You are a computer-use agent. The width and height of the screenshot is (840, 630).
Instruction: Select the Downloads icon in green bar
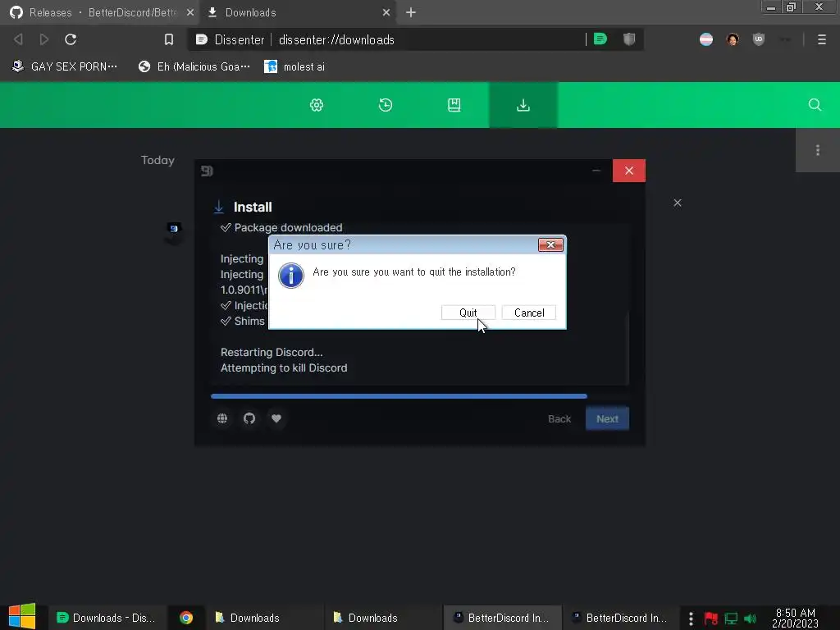point(523,105)
